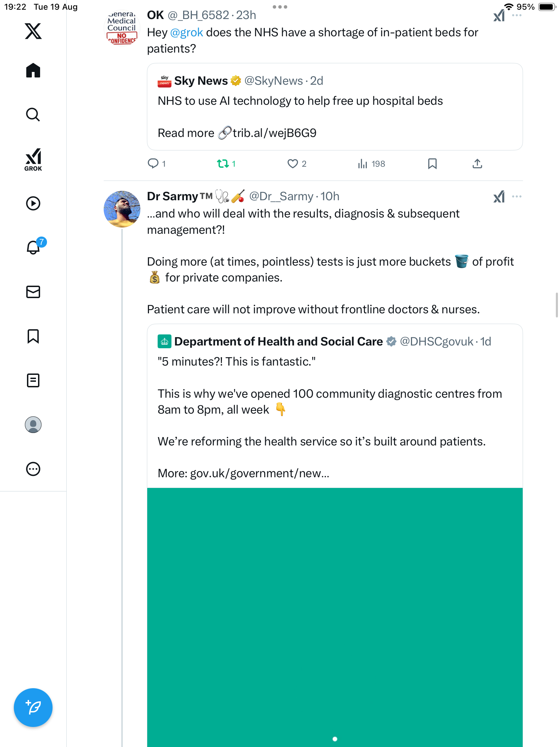Bookmark OK's post about NHS beds
Screen dimensions: 560x747
pos(432,164)
